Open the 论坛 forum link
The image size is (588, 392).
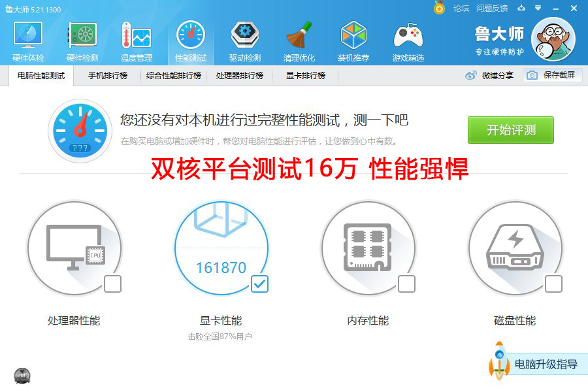(x=461, y=8)
